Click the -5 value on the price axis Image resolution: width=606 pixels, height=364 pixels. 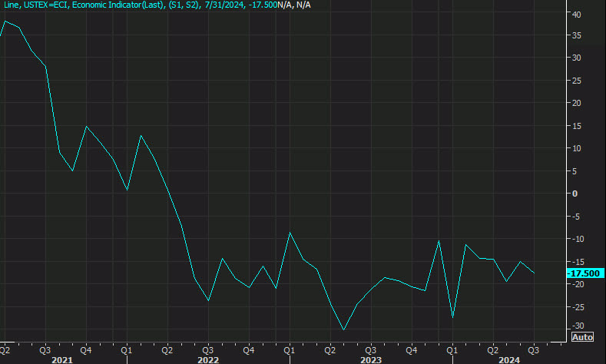(575, 217)
